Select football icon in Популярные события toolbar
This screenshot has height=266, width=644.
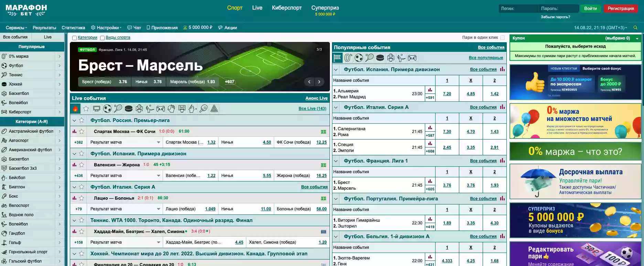(359, 58)
